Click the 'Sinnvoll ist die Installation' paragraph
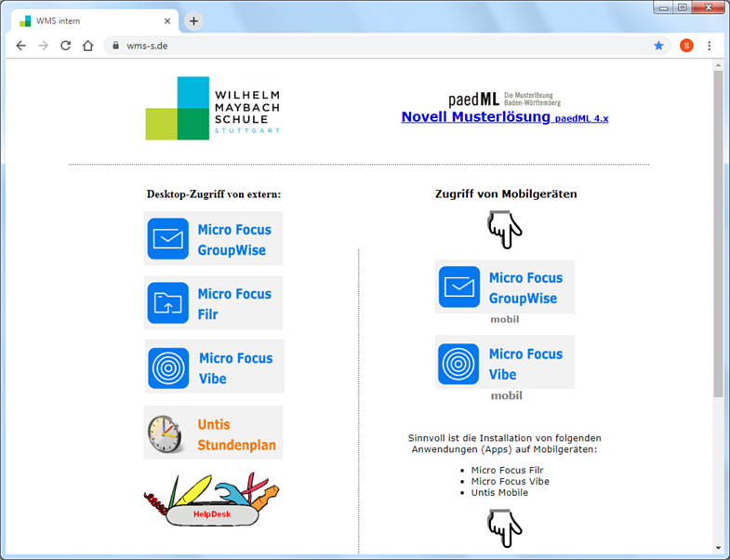This screenshot has height=560, width=730. pyautogui.click(x=505, y=444)
